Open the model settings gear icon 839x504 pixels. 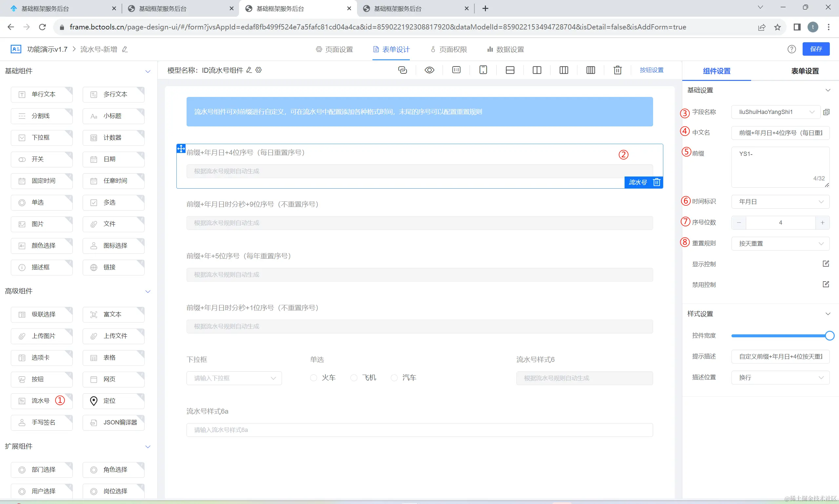coord(259,70)
